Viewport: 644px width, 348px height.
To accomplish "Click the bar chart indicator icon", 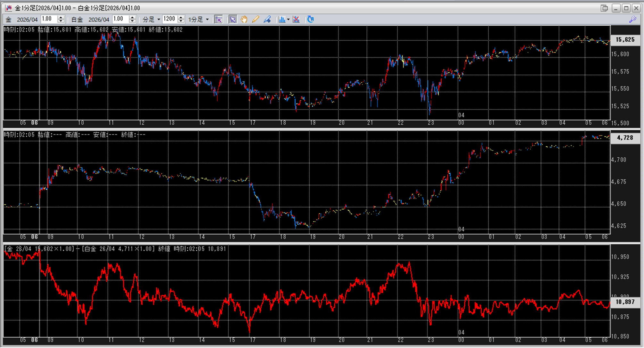I will pyautogui.click(x=282, y=20).
